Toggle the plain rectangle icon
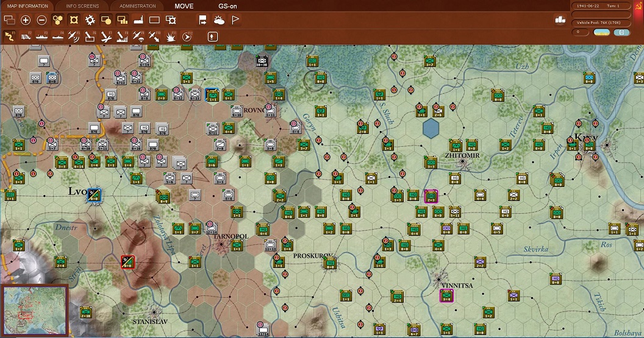The height and width of the screenshot is (338, 644). click(x=154, y=19)
